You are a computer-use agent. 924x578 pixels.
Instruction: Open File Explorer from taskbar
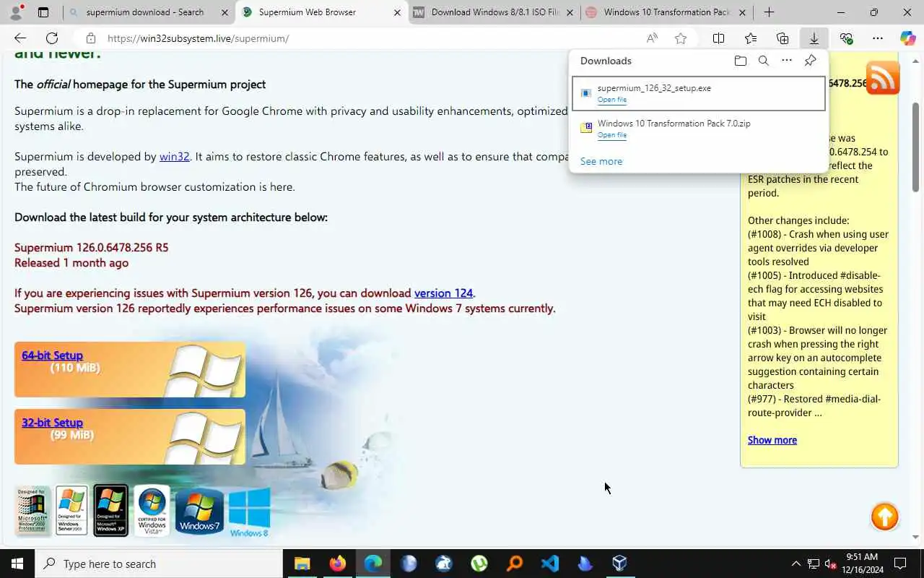[x=302, y=564]
